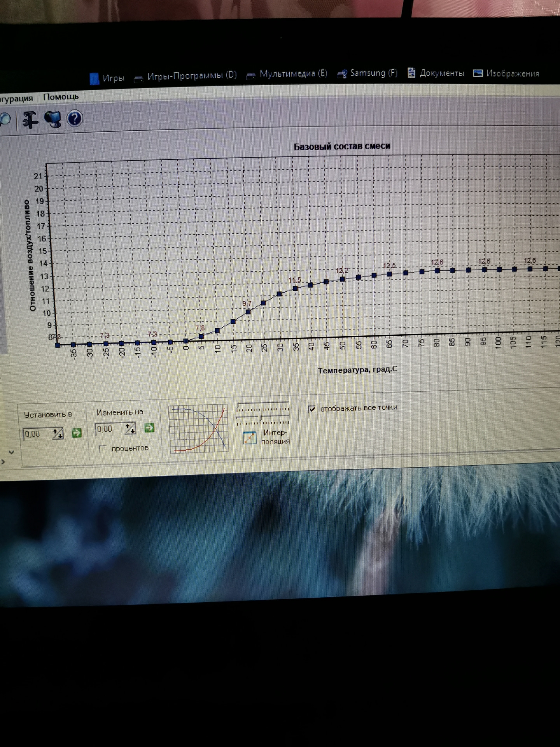Image resolution: width=560 pixels, height=747 pixels.
Task: Select the graph point at 70 degrees
Action: tap(406, 273)
